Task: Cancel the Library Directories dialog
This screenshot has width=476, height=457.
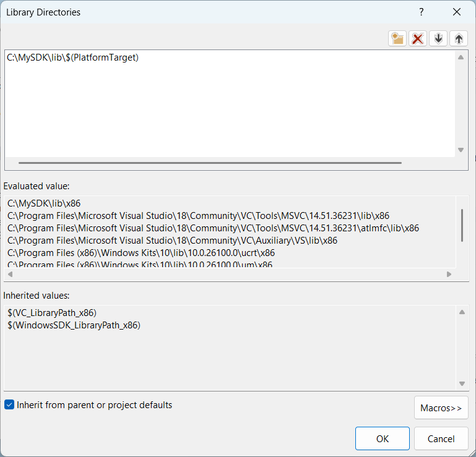Action: coord(441,438)
